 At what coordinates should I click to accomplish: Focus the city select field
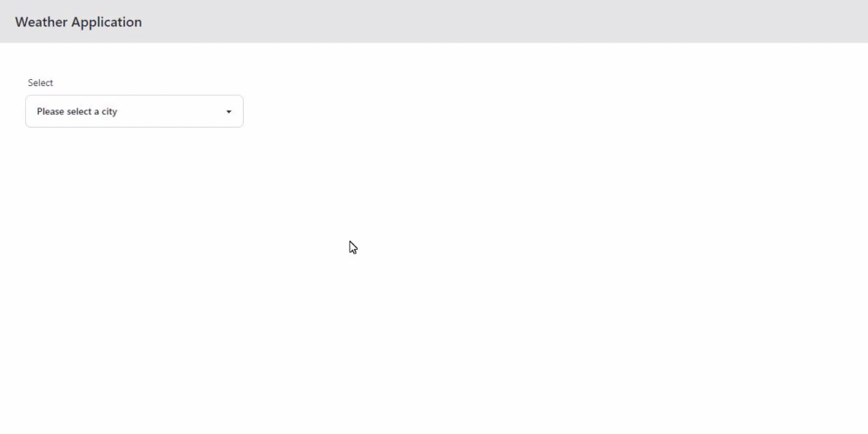[134, 111]
